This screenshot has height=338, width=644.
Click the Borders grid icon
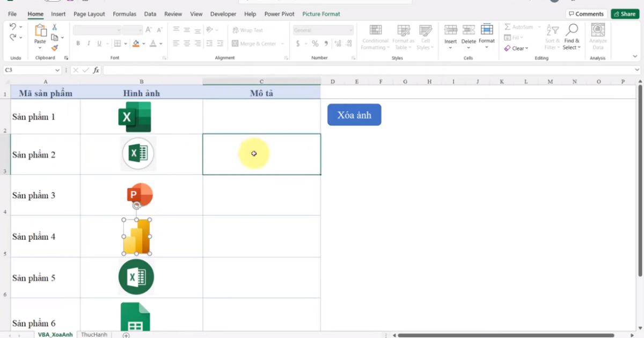(118, 43)
